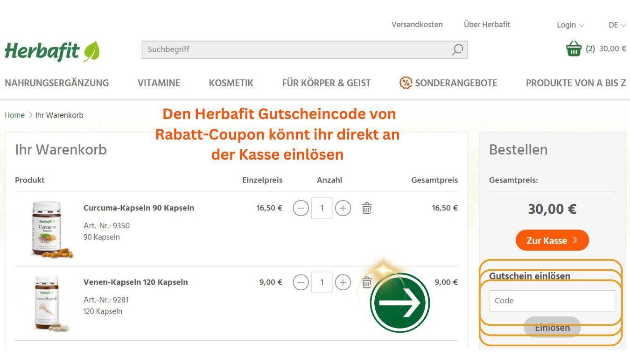Remove Venen-Kapseln using trash icon
630x364 pixels.
click(367, 282)
